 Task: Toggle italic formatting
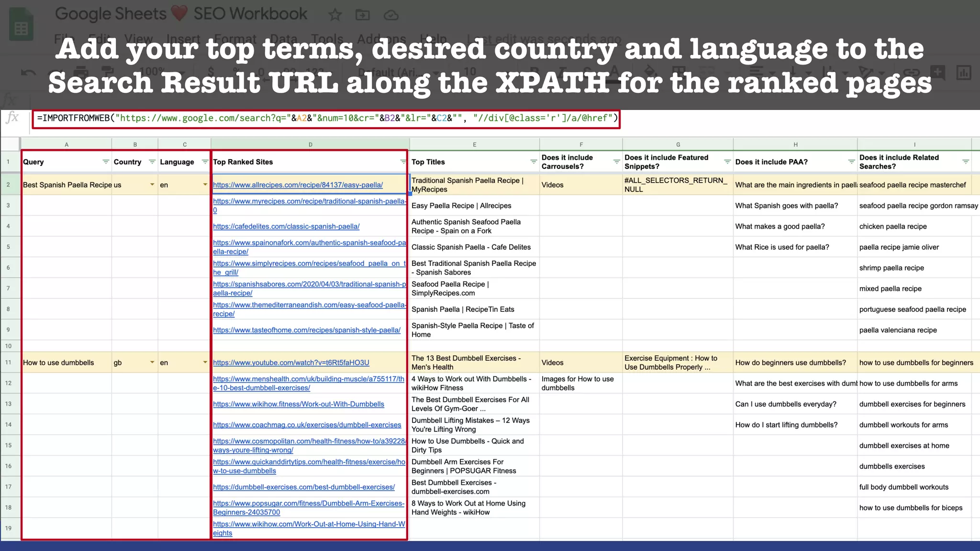(563, 72)
